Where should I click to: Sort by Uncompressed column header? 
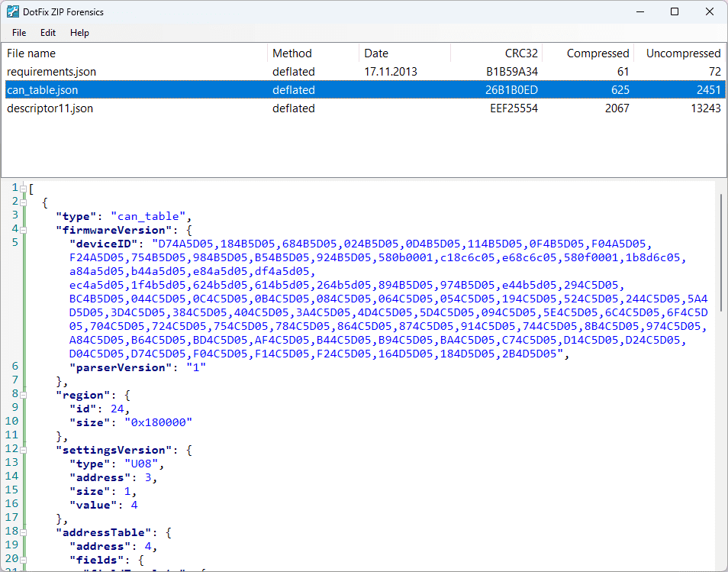pos(679,53)
